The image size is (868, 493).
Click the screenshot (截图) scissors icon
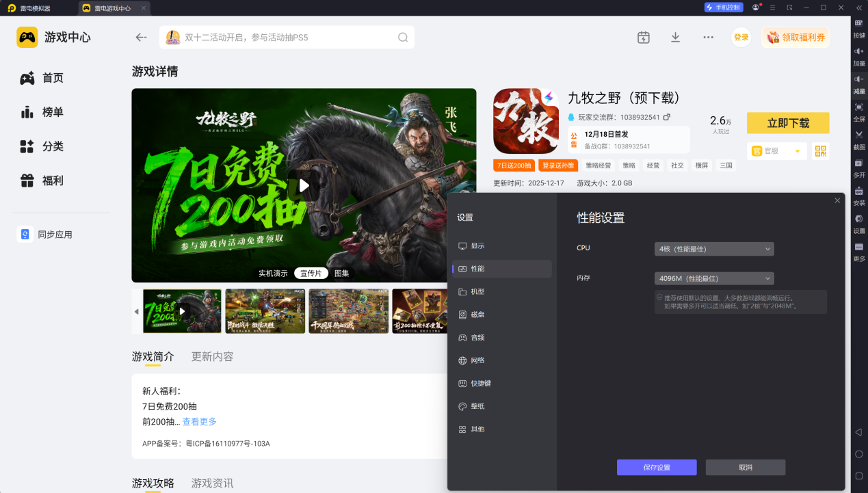(x=858, y=135)
